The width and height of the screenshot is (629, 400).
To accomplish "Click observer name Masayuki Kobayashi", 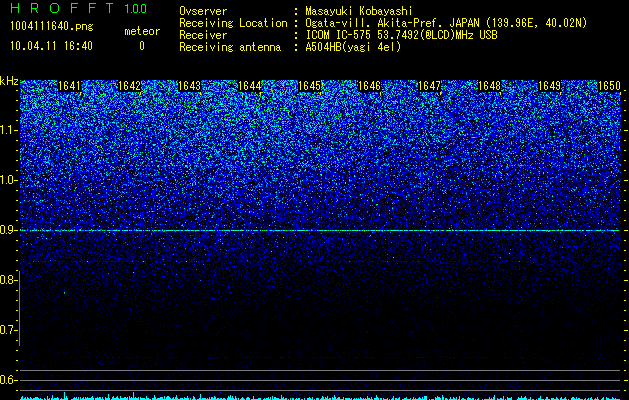I will click(x=359, y=11).
